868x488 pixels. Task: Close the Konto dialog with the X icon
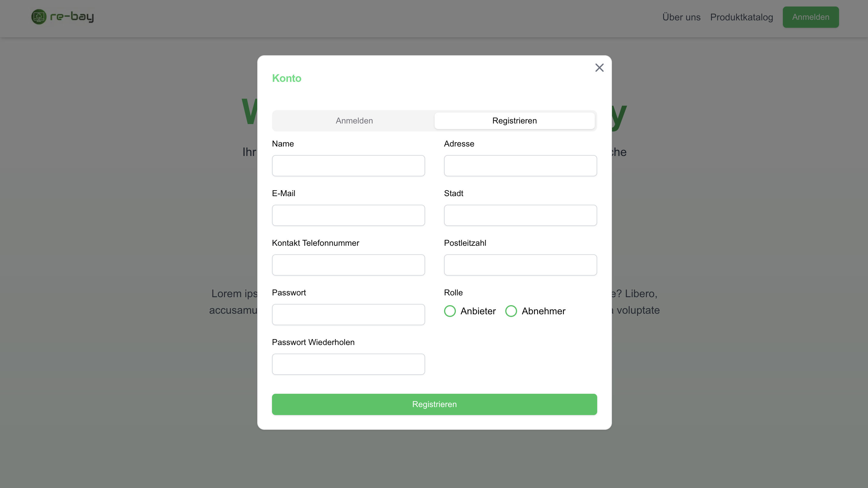pyautogui.click(x=599, y=68)
